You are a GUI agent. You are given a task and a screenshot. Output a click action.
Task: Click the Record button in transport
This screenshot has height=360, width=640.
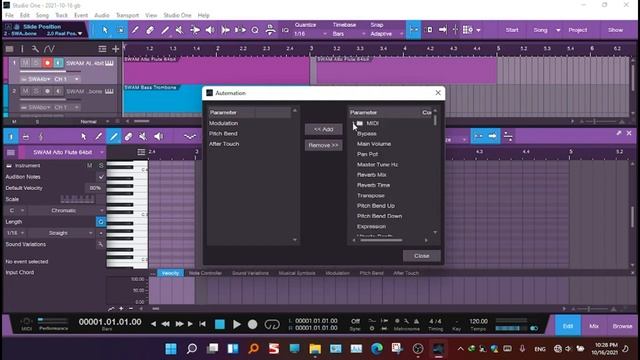pos(253,324)
